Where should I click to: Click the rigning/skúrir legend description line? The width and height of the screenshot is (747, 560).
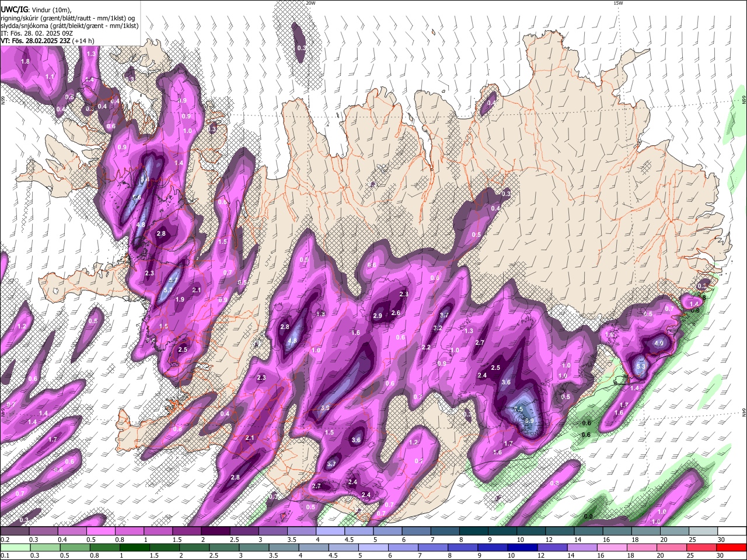tap(68, 18)
